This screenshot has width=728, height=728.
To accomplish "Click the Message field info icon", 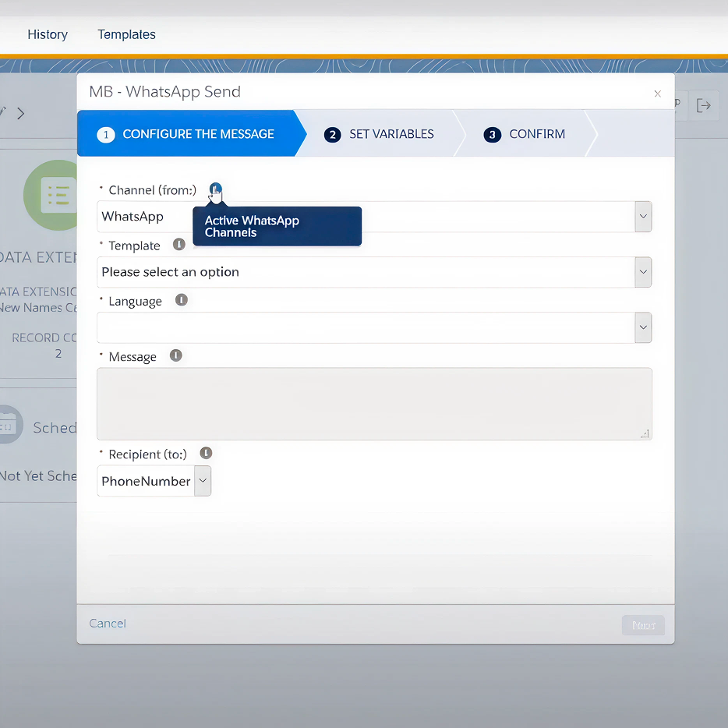I will pyautogui.click(x=176, y=355).
